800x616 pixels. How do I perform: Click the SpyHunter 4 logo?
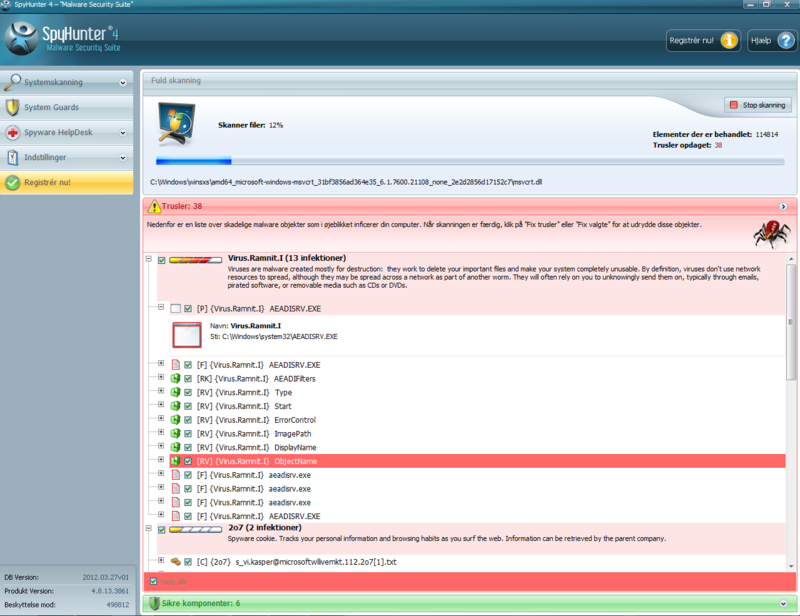(x=63, y=38)
